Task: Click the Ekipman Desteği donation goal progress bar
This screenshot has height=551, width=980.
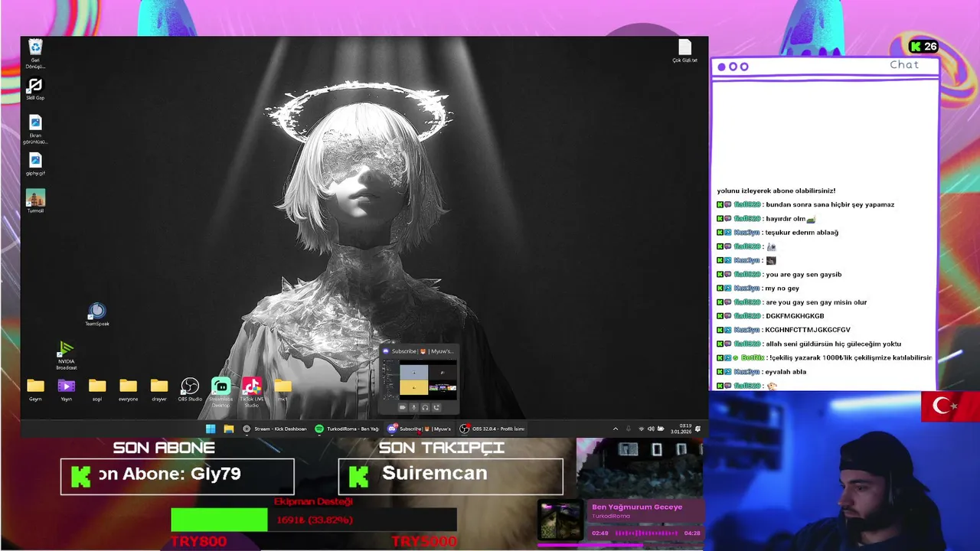Action: pyautogui.click(x=313, y=520)
